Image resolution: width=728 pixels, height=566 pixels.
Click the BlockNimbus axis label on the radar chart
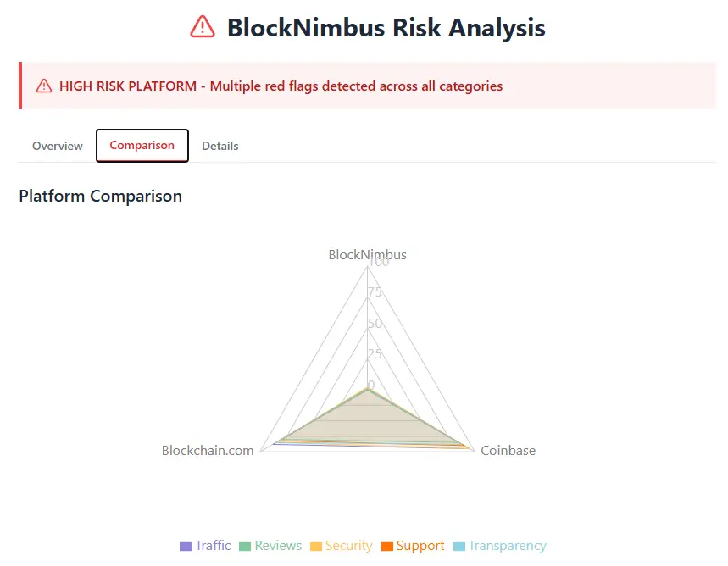pyautogui.click(x=367, y=254)
